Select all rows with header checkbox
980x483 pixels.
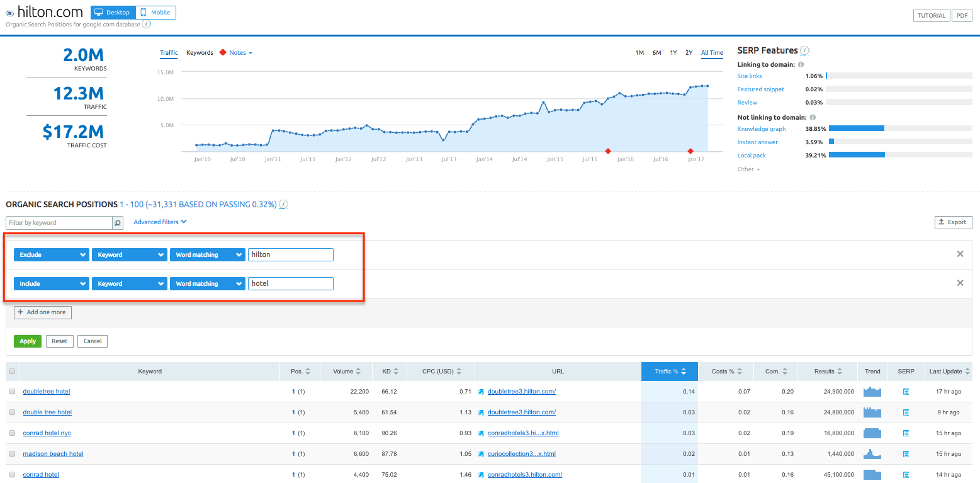pos(12,372)
